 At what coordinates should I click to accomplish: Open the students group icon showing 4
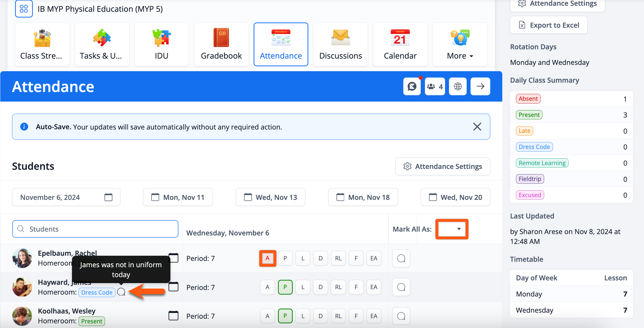pyautogui.click(x=435, y=87)
